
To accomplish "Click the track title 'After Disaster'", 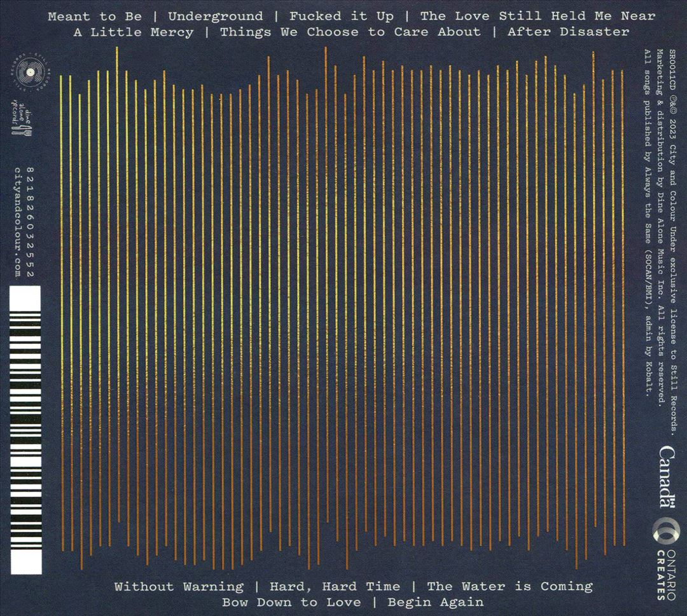I will (x=568, y=32).
